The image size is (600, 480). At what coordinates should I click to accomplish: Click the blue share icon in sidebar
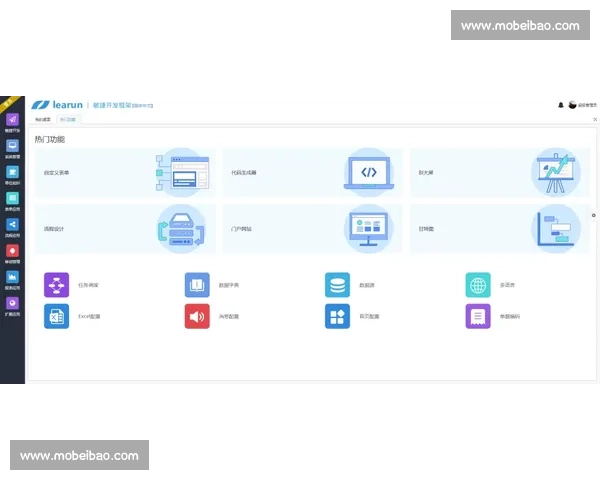click(12, 225)
